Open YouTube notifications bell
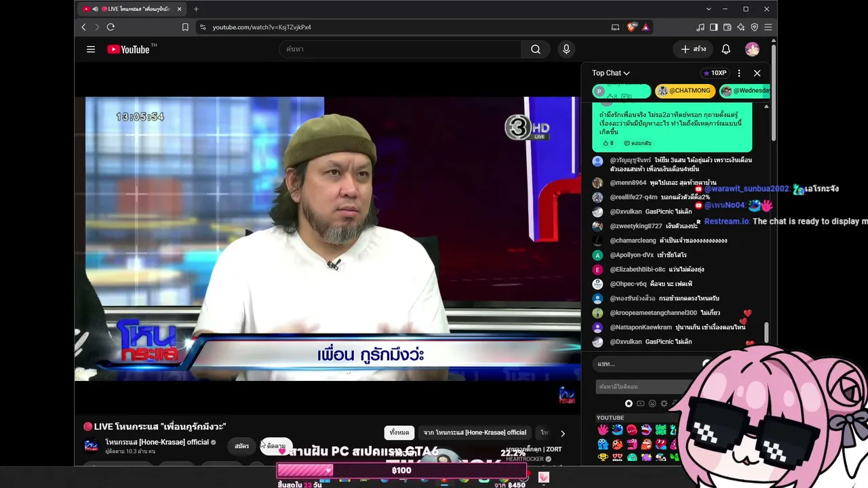 726,49
